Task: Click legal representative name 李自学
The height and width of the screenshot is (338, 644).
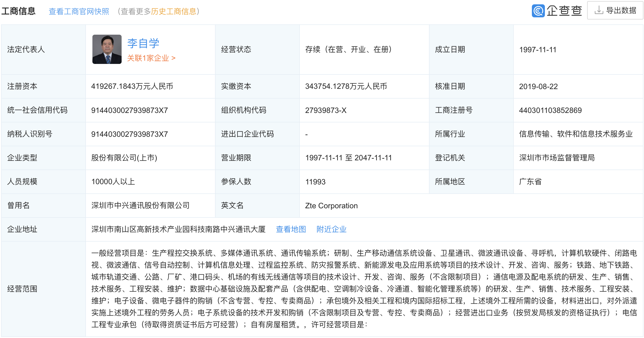Action: click(x=143, y=43)
